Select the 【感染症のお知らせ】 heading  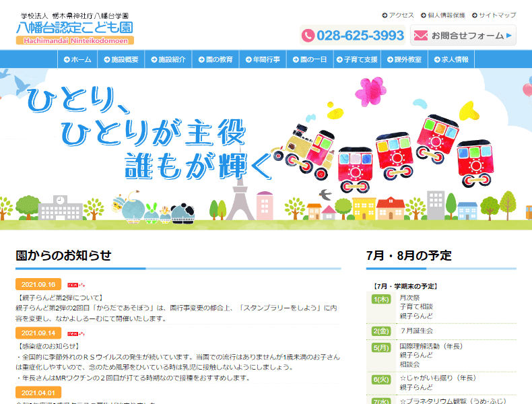48,346
